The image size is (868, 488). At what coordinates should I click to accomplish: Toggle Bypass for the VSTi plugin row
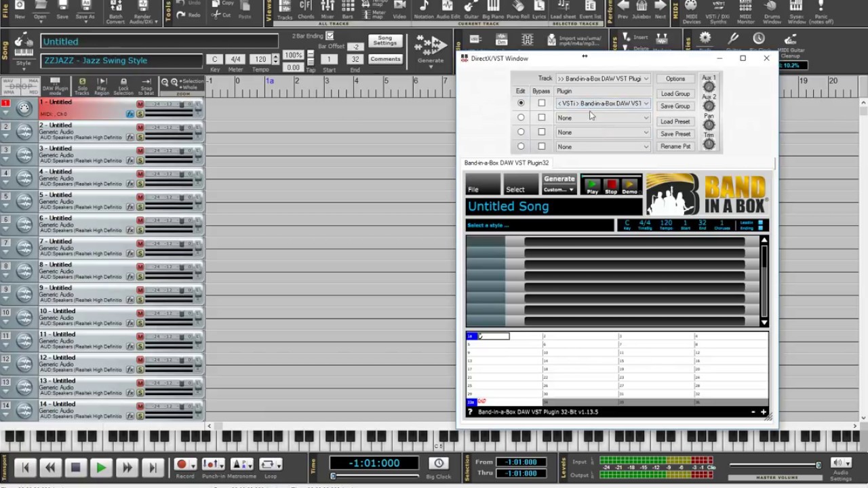(x=541, y=103)
